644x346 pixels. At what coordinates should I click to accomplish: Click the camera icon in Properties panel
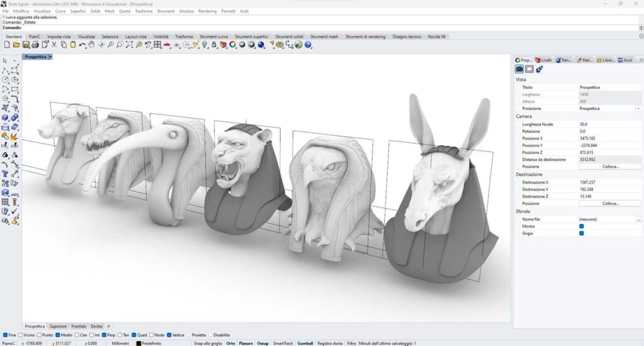pos(519,69)
